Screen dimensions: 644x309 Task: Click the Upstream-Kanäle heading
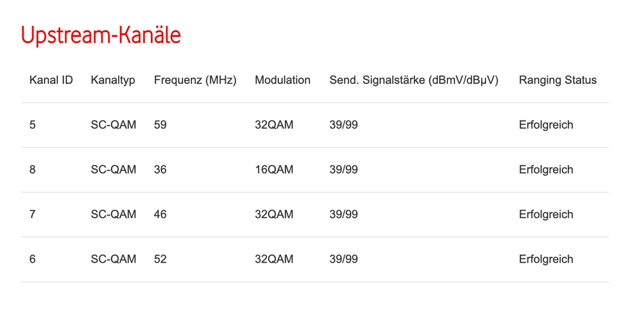(x=101, y=35)
